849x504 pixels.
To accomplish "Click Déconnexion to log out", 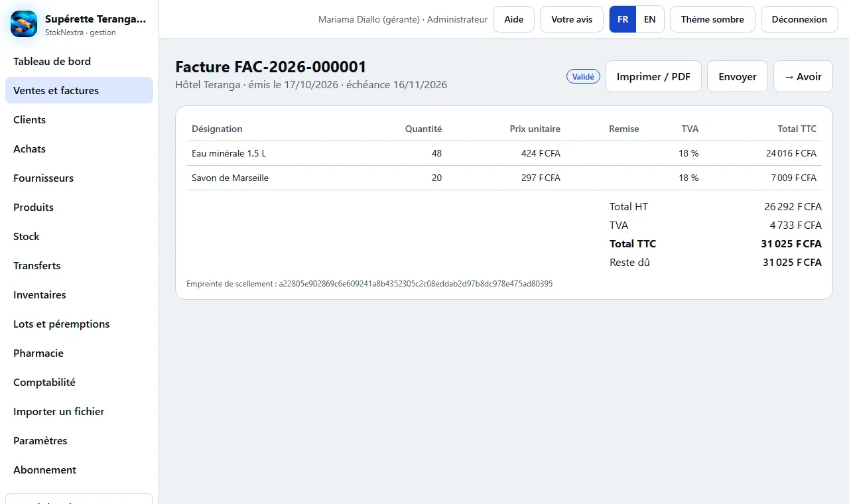I will 799,19.
